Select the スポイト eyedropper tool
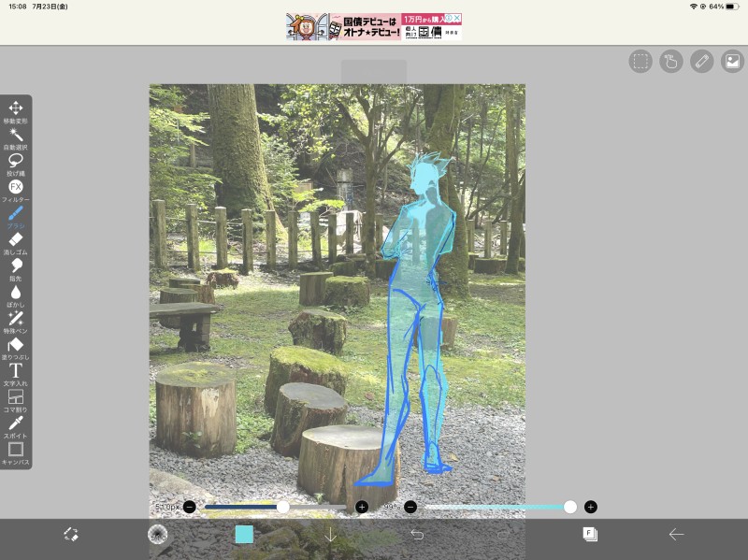The image size is (748, 560). pos(16,427)
